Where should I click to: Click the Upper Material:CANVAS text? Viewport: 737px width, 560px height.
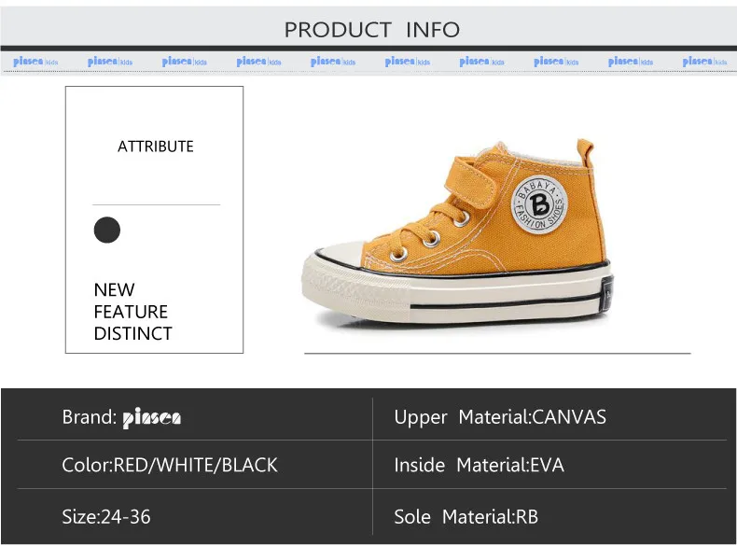click(x=500, y=417)
